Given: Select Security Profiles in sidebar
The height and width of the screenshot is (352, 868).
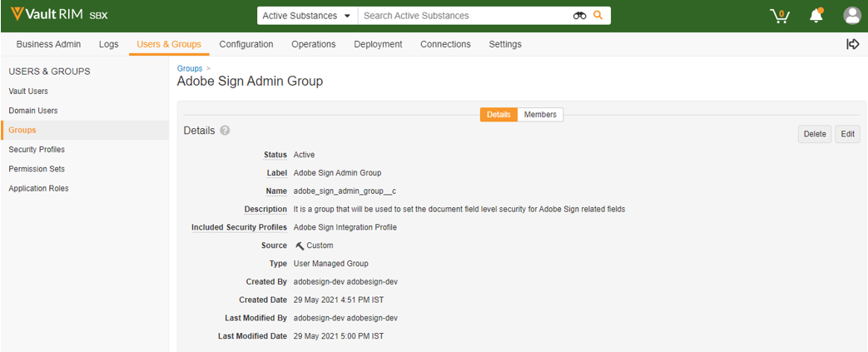Looking at the screenshot, I should (37, 150).
